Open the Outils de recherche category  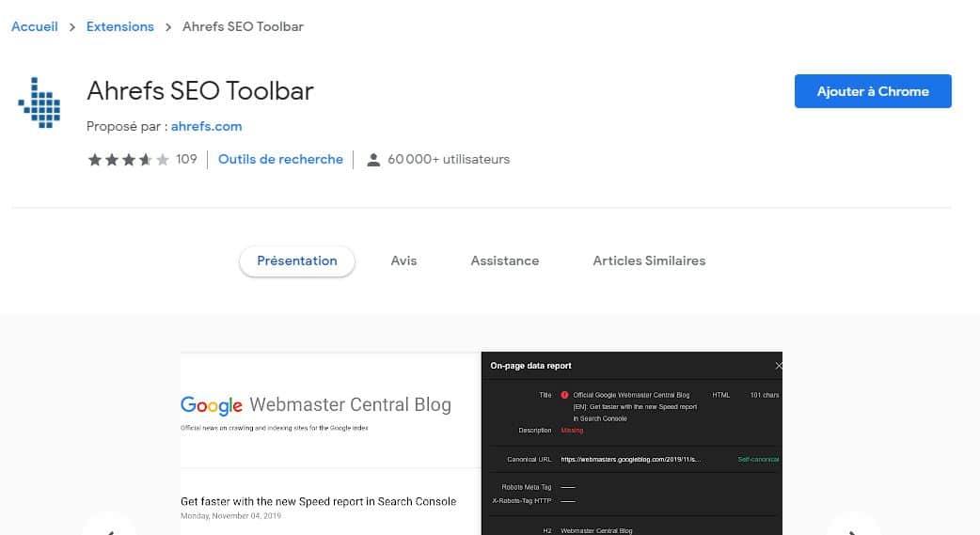click(280, 160)
